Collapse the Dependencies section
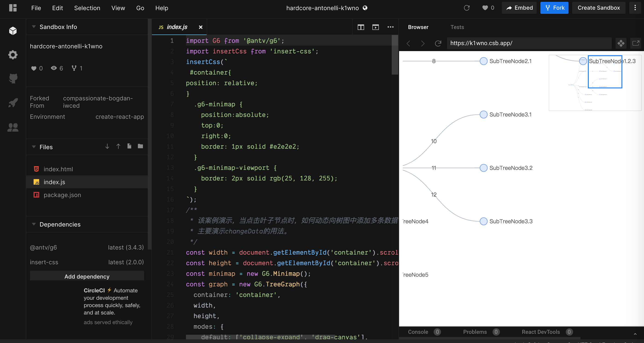The width and height of the screenshot is (644, 343). 34,224
